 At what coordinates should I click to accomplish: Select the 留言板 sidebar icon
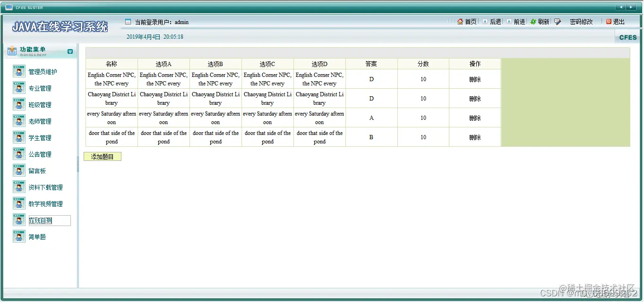[x=19, y=171]
